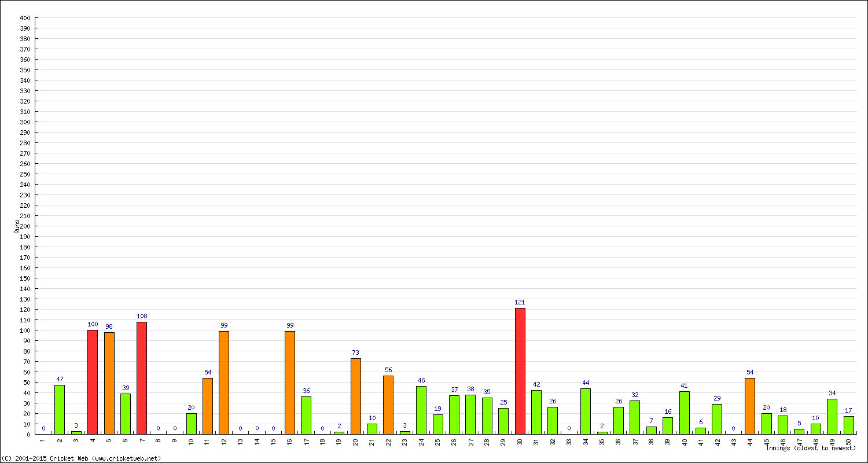Select the '0' value label above innings 1
This screenshot has height=463, width=868.
43,428
